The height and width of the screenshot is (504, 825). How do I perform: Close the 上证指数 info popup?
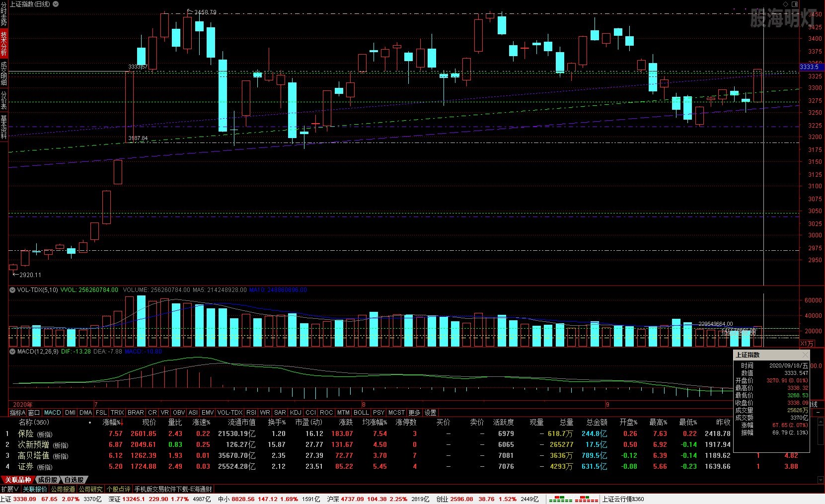coord(805,355)
